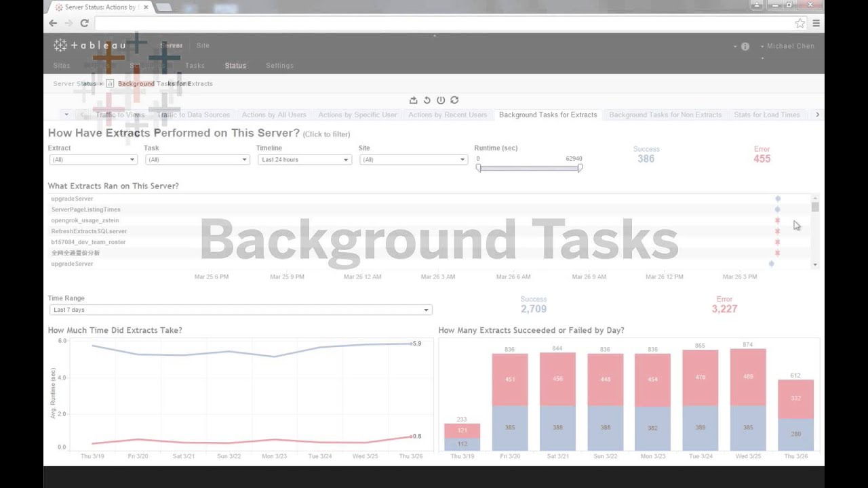Select the 280 success bar segment for Thu 3/26
Image resolution: width=868 pixels, height=488 pixels.
click(x=795, y=434)
